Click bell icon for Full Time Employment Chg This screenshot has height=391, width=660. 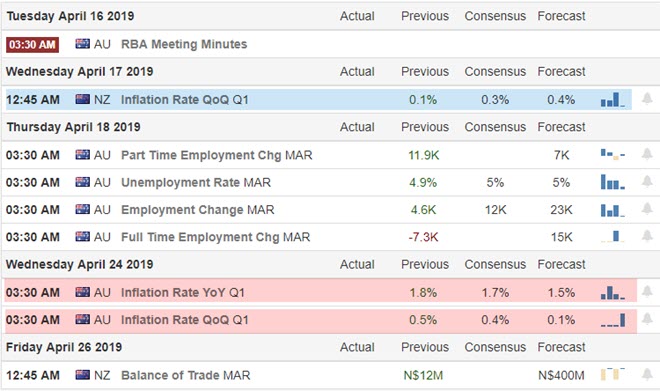click(647, 236)
